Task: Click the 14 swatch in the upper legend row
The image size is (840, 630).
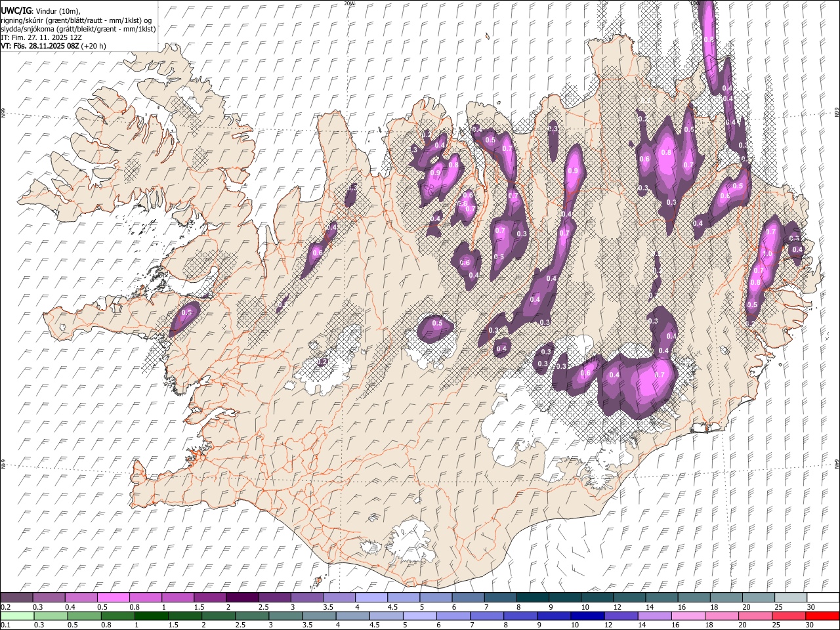Action: tap(661, 597)
